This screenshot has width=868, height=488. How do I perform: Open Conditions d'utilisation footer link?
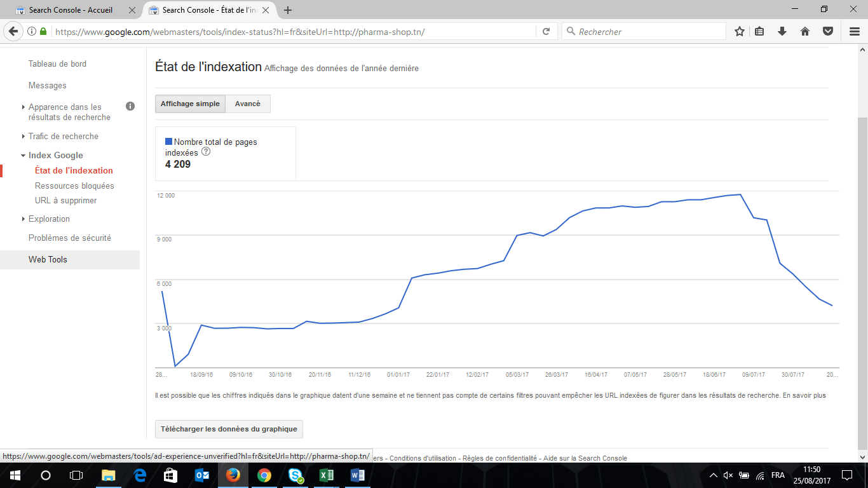(x=423, y=458)
